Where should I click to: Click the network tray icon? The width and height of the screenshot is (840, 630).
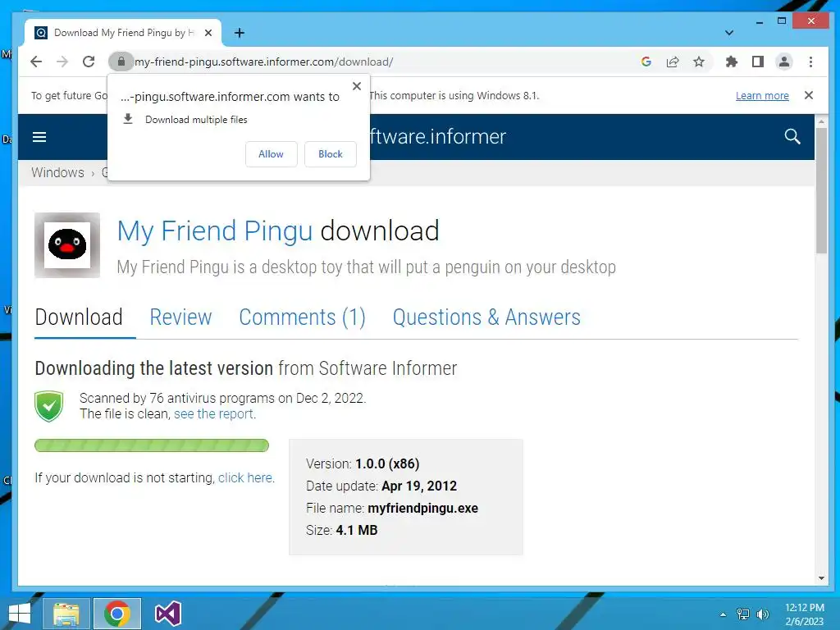(x=743, y=614)
